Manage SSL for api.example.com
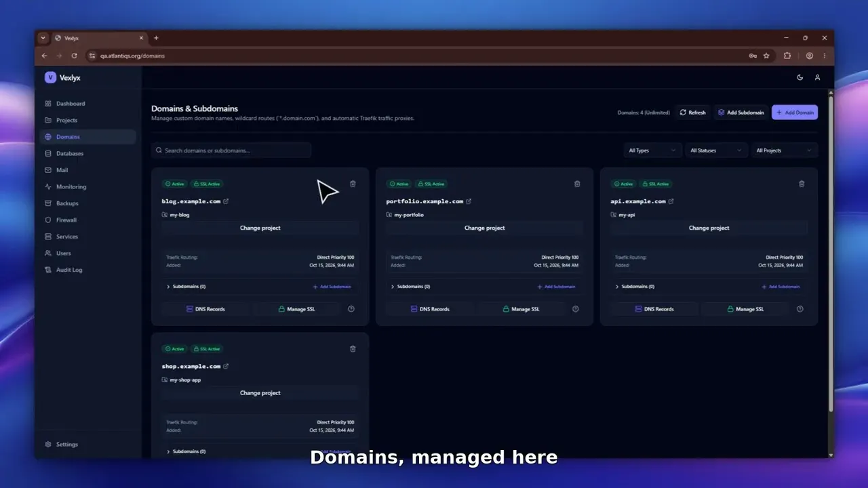The height and width of the screenshot is (488, 868). point(745,309)
